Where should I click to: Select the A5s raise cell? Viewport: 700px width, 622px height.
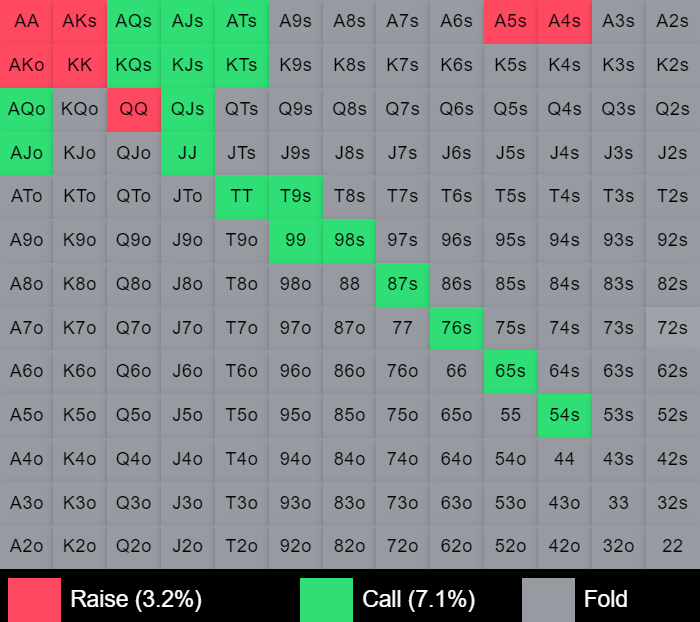point(511,21)
